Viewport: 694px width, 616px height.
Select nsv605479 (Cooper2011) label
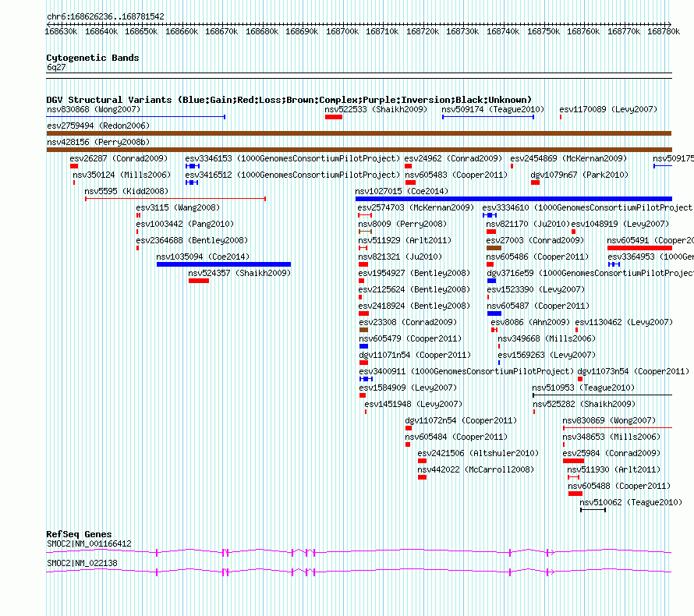(x=410, y=338)
